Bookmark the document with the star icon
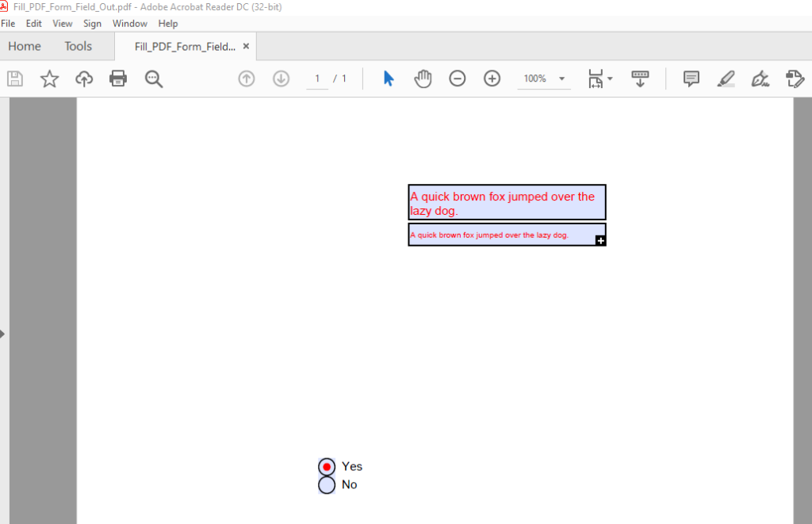The height and width of the screenshot is (524, 812). pos(50,78)
